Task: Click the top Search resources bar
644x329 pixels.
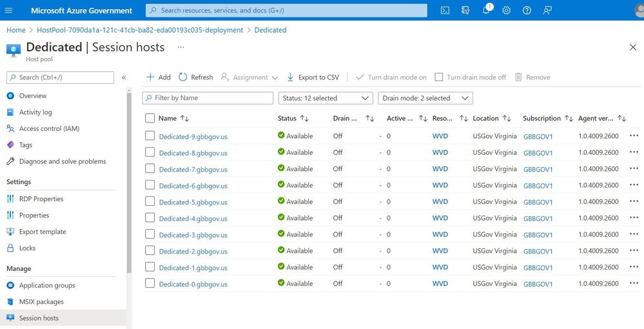Action: 286,11
